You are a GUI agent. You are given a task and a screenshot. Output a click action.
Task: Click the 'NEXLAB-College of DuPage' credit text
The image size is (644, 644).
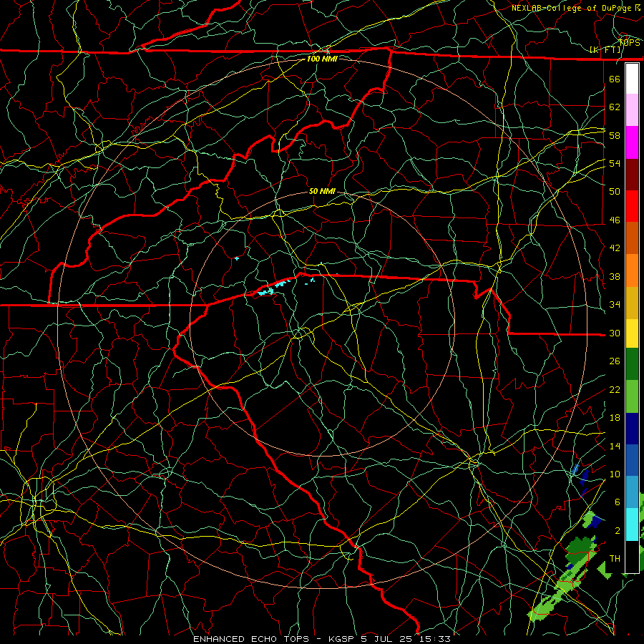[x=571, y=8]
